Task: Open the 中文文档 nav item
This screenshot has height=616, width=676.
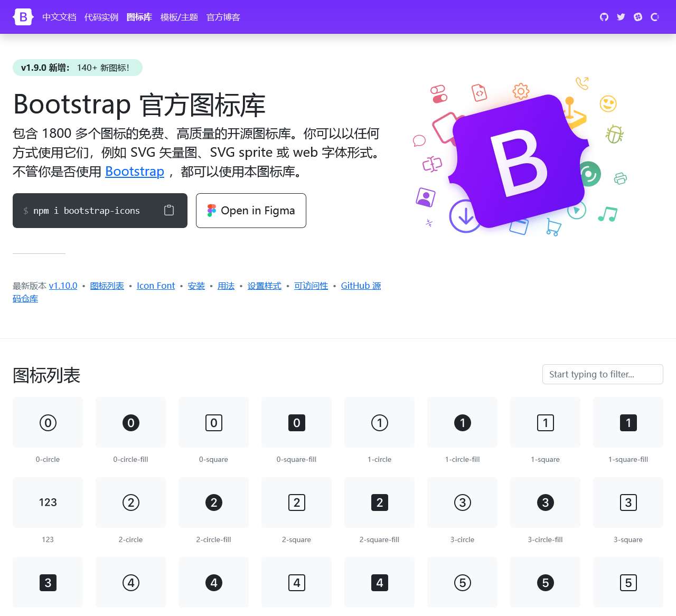Action: 59,17
